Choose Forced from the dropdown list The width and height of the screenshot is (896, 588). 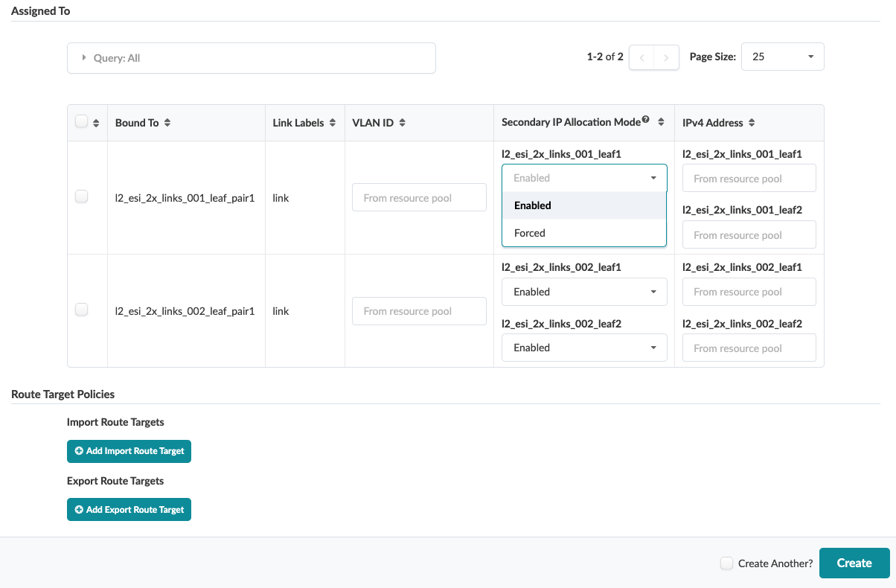(530, 233)
